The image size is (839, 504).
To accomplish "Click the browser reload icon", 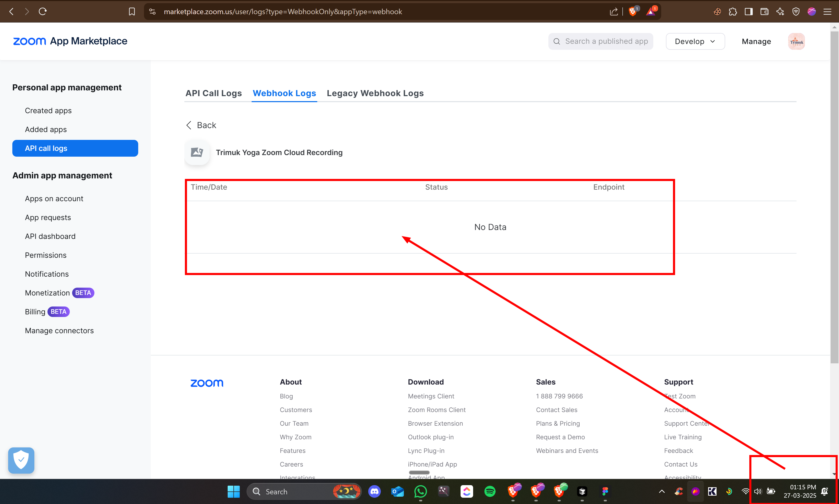I will coord(42,12).
